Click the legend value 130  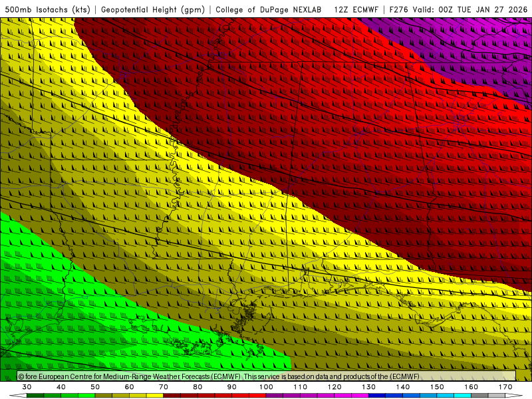point(369,387)
